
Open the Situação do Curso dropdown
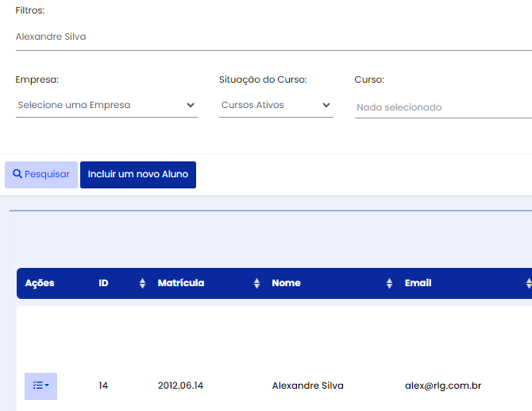(276, 106)
